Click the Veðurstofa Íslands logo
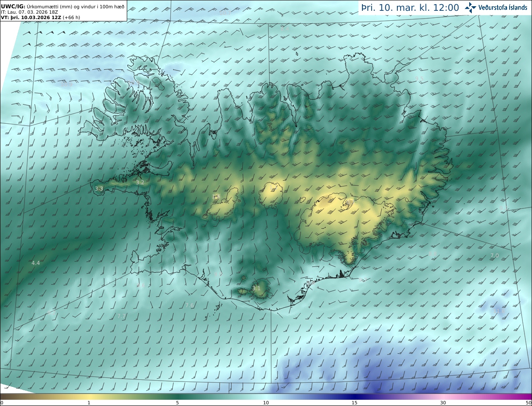 [496, 7]
